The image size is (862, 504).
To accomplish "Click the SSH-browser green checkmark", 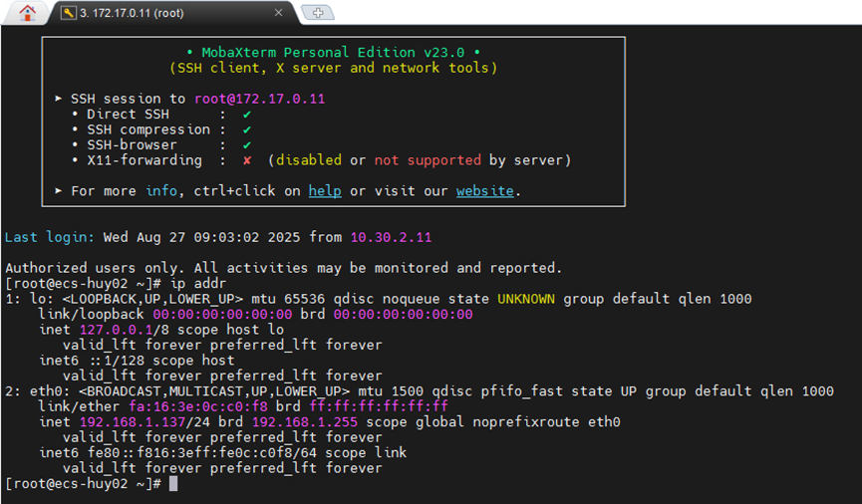I will (x=247, y=145).
